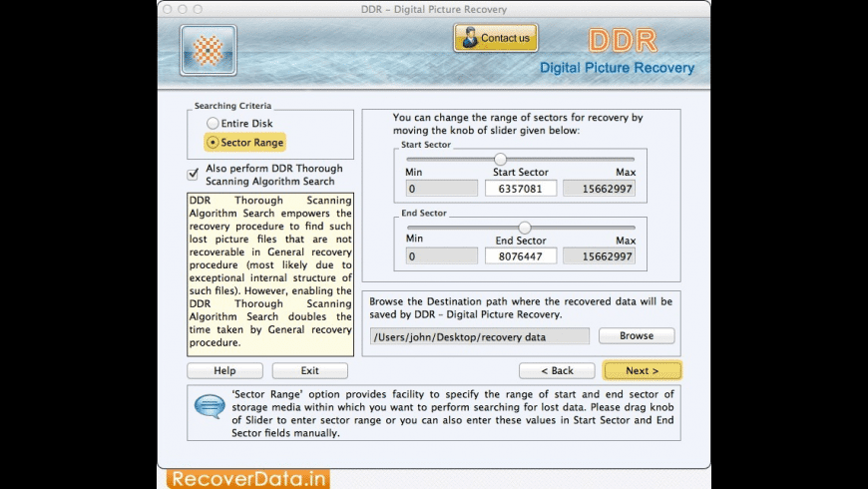Click the Start Sector Min field

pos(442,189)
